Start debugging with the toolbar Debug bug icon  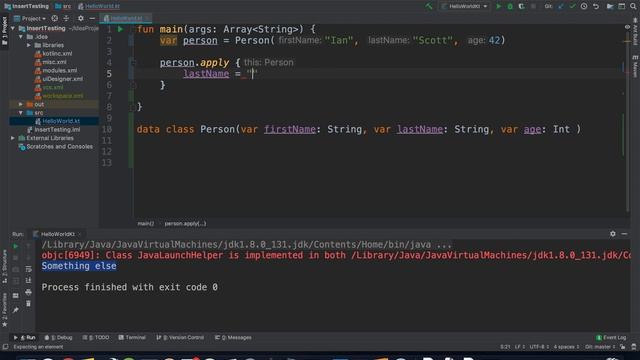click(x=510, y=6)
